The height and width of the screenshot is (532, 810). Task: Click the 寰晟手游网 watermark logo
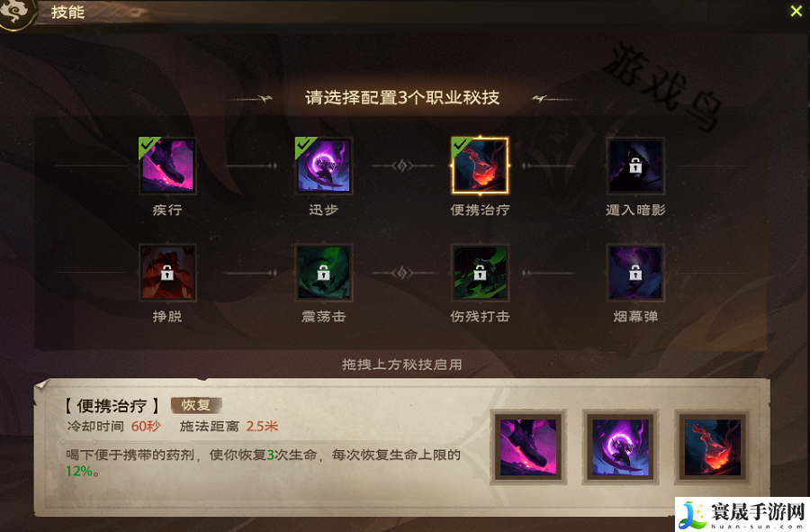pyautogui.click(x=742, y=514)
